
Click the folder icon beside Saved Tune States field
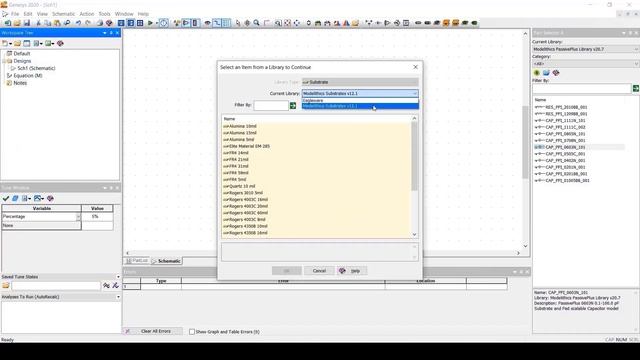(x=6, y=286)
